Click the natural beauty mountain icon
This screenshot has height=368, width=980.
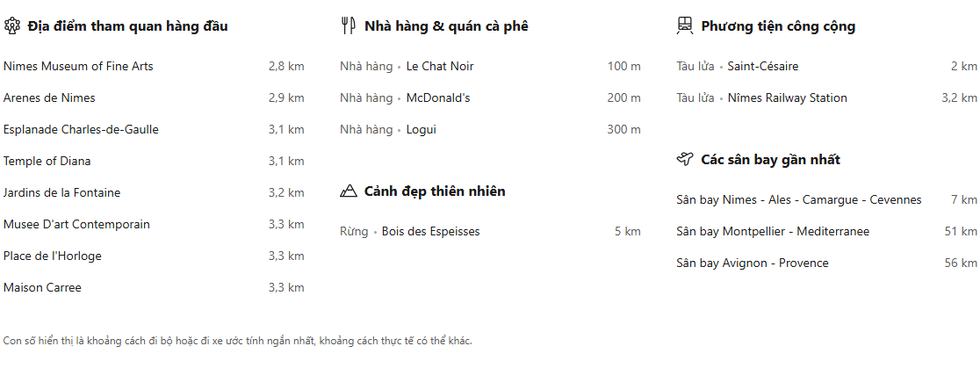coord(348,191)
